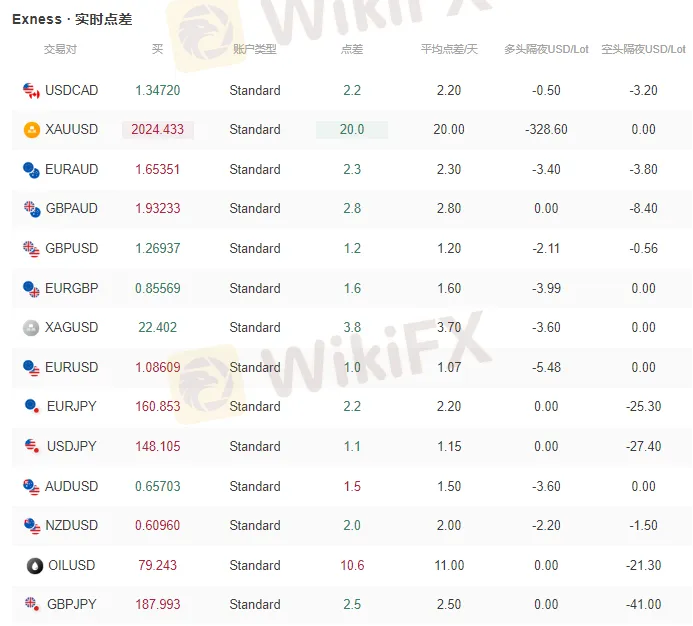The width and height of the screenshot is (693, 626).
Task: Click the EURJPY short swap -25.30
Action: tap(644, 406)
